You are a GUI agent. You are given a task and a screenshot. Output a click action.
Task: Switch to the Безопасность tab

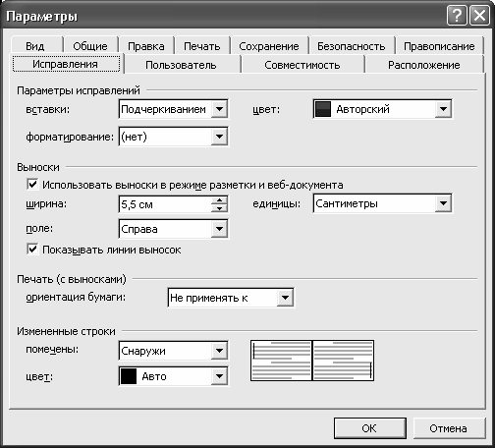352,46
